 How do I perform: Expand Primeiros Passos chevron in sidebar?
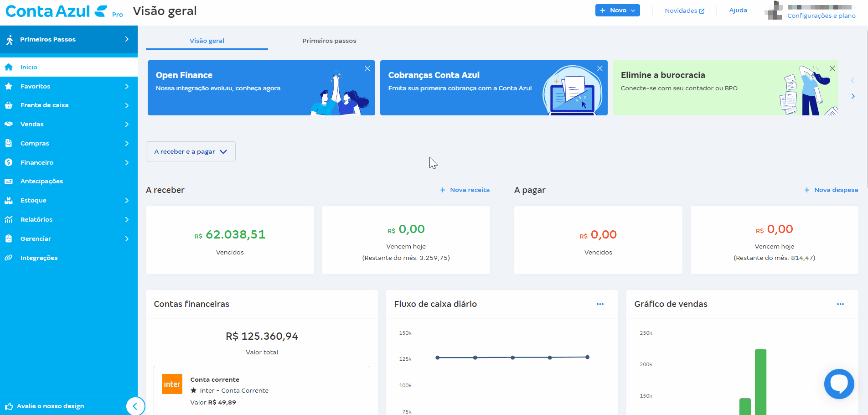coord(127,39)
